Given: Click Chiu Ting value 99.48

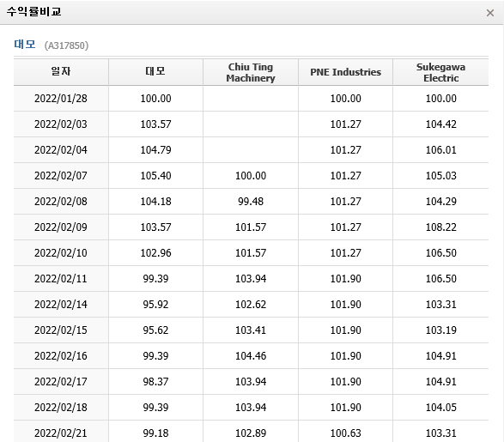Looking at the screenshot, I should click(x=251, y=201).
